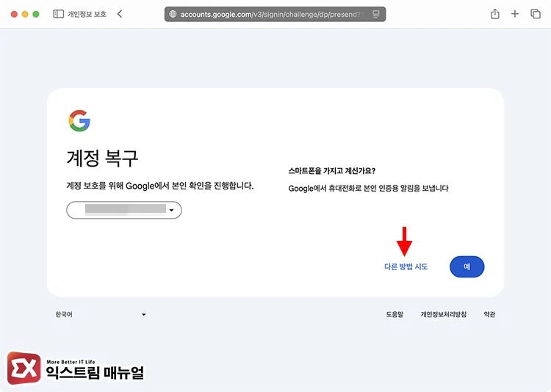551x392 pixels.
Task: Click the '계정 복구' heading
Action: [x=102, y=158]
